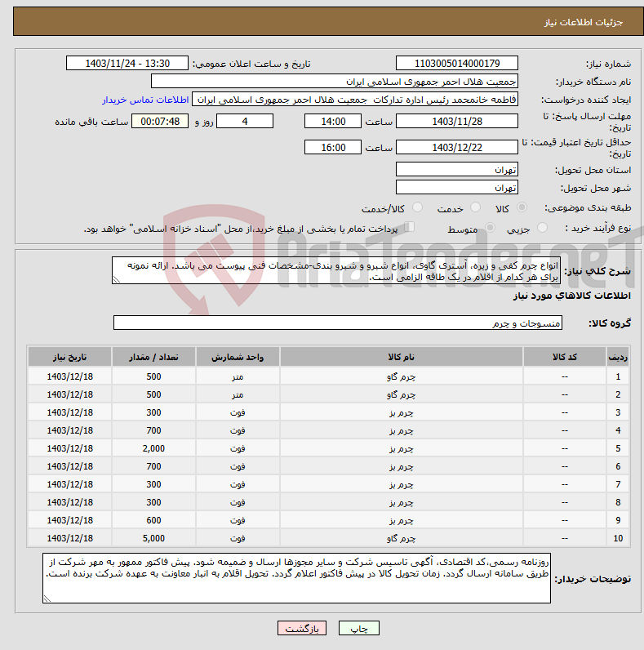
Task: Click the remaining time countdown 00:07:48
Action: [160, 122]
